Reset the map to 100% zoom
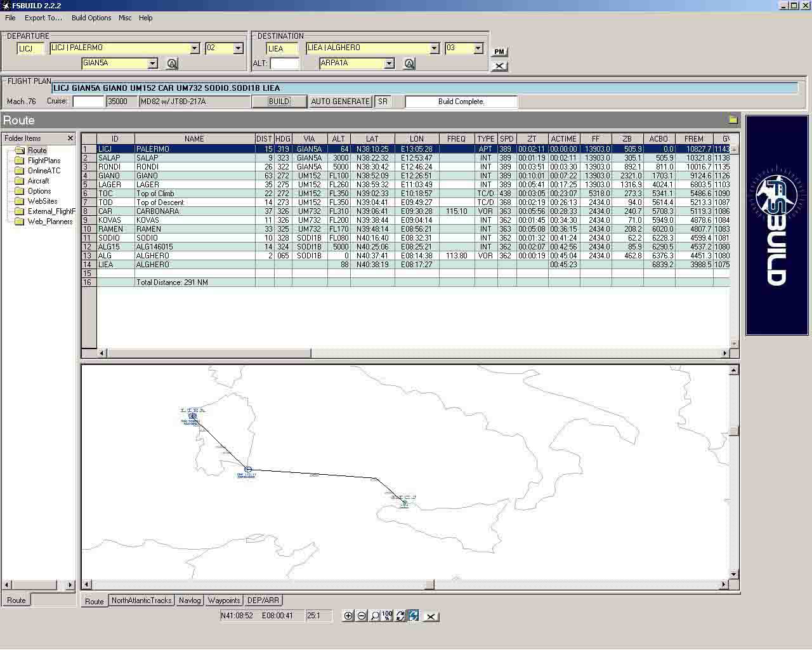812x650 pixels. coord(387,616)
